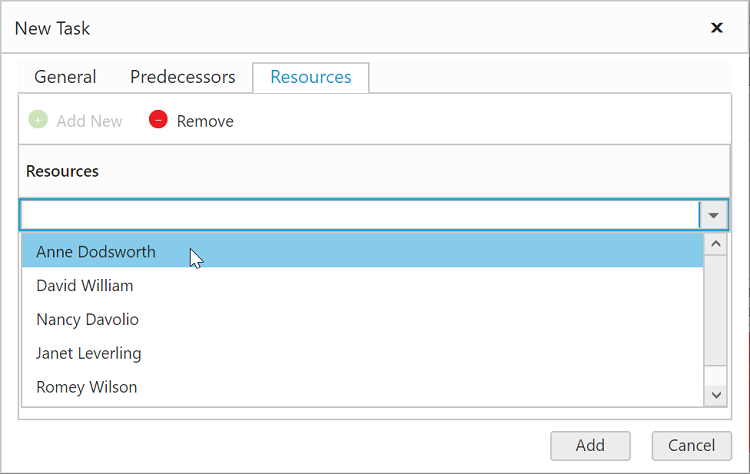Screen dimensions: 750x474
Task: Click the green Add New plus icon
Action: click(x=38, y=120)
